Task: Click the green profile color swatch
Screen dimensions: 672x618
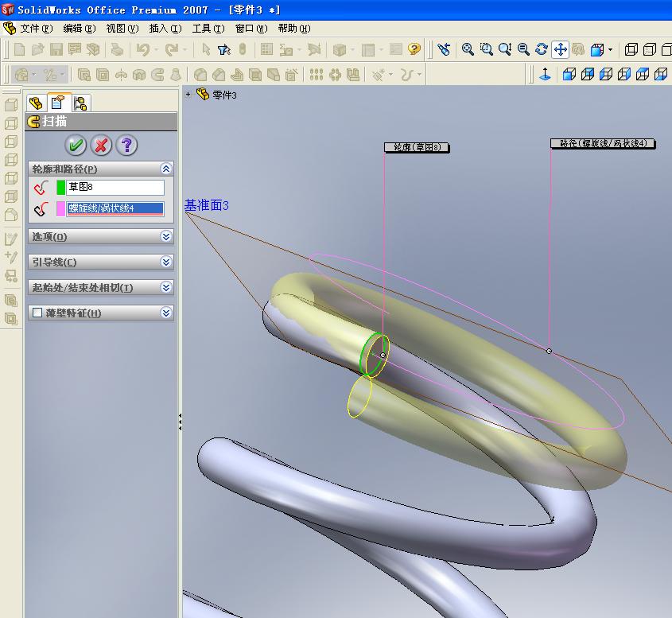Action: tap(61, 187)
